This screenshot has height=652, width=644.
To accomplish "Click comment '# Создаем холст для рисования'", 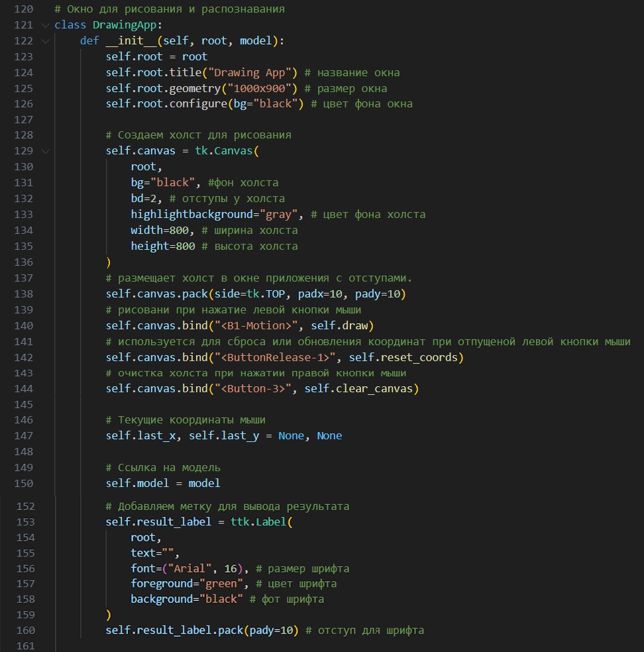I will coord(198,135).
